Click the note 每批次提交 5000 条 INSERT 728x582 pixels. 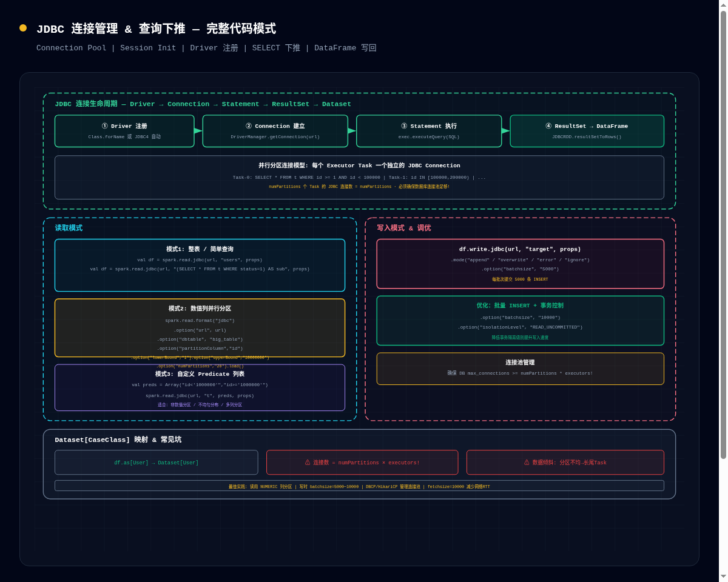click(x=520, y=279)
